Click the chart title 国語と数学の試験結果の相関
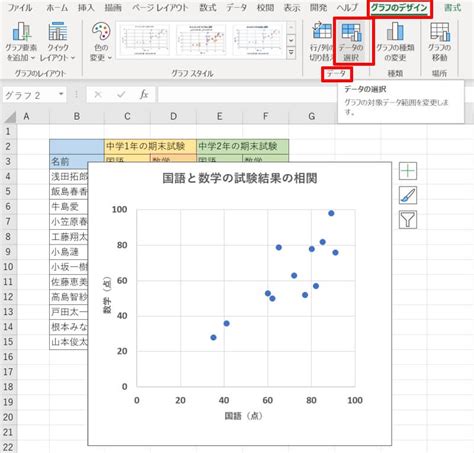 click(240, 178)
